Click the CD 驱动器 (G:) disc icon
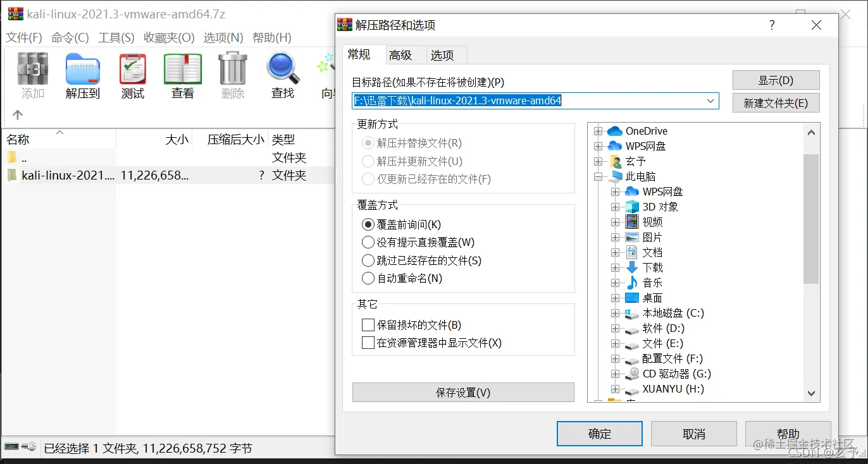This screenshot has height=464, width=868. [632, 374]
